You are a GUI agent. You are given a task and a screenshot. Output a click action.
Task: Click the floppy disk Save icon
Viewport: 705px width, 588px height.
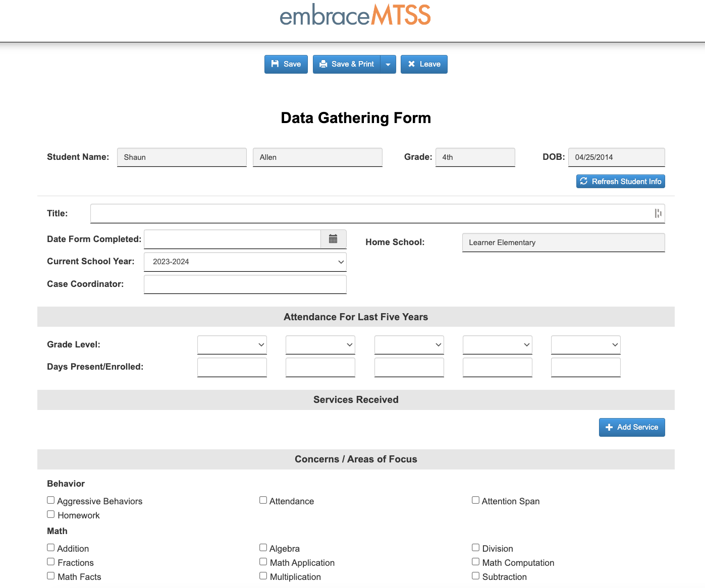(275, 64)
